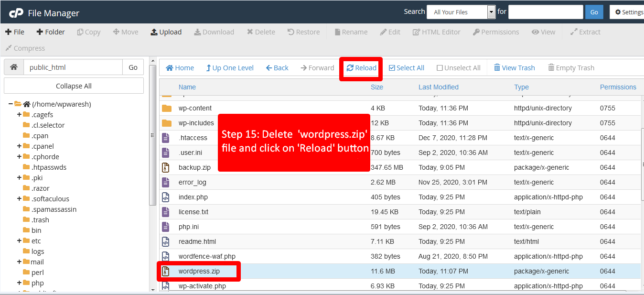Click the cPanel logo icon
The width and height of the screenshot is (644, 295).
click(x=16, y=13)
